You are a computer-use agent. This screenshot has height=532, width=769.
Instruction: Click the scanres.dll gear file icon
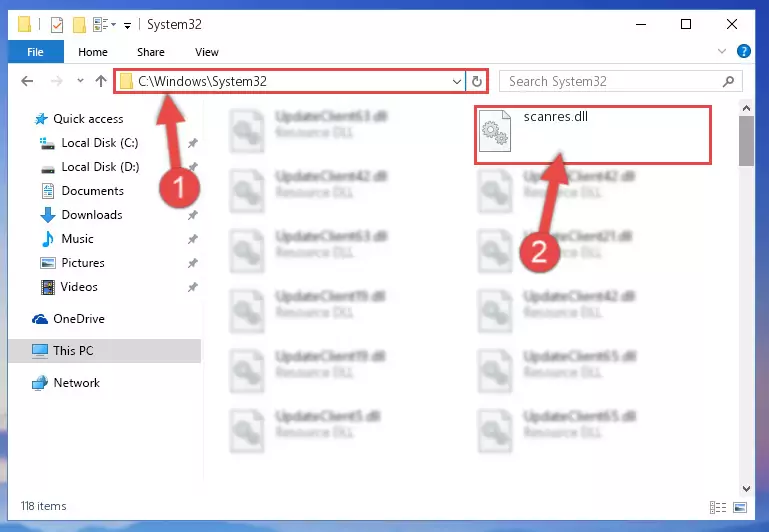click(x=494, y=131)
